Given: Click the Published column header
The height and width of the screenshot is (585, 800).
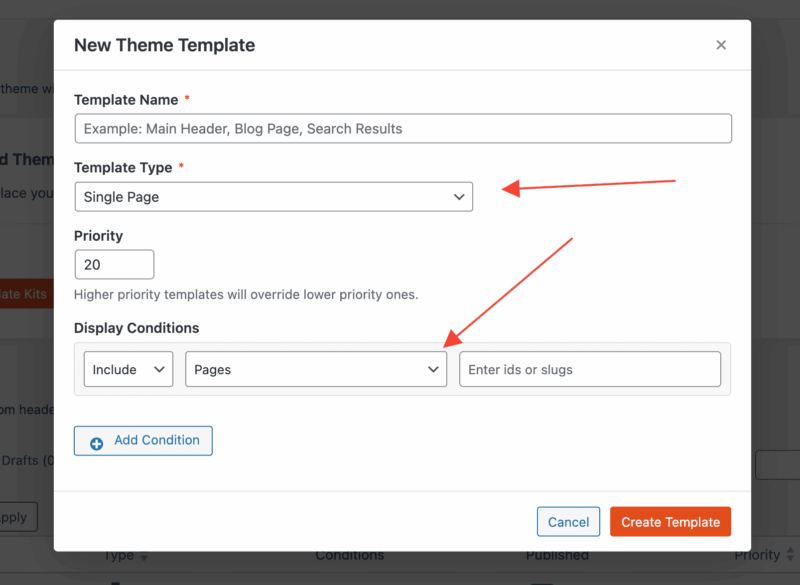Looking at the screenshot, I should (x=559, y=555).
